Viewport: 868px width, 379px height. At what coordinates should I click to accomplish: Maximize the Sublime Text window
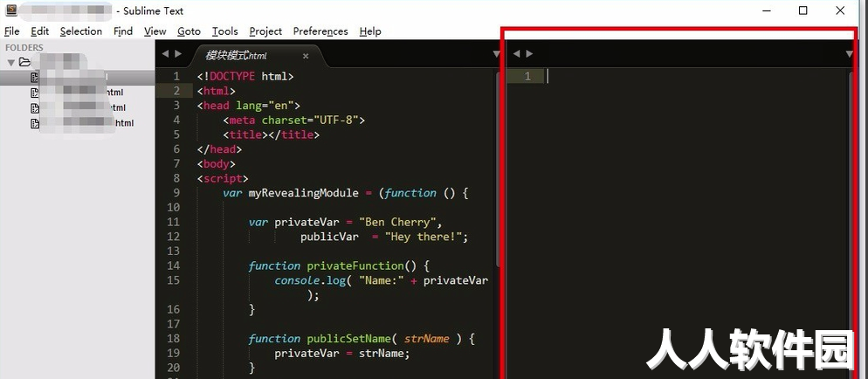click(x=803, y=10)
